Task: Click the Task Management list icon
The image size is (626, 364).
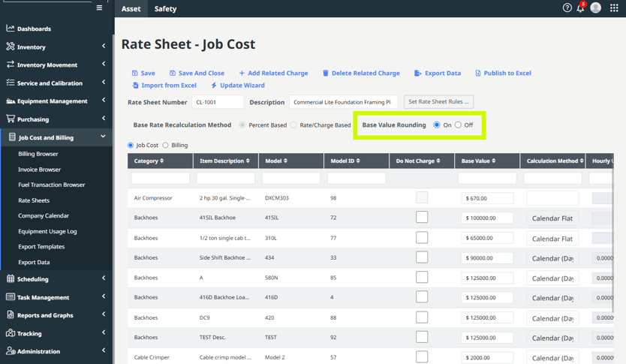Action: point(11,296)
